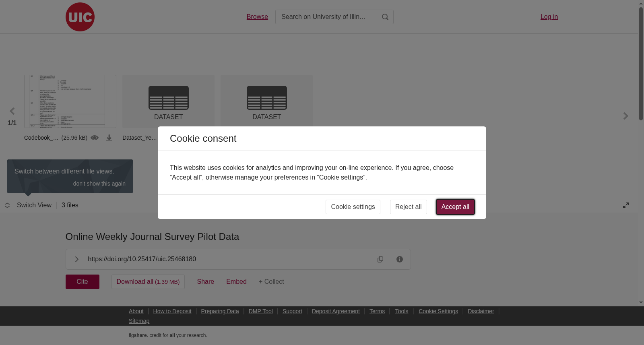Screen dimensions: 644x345
Task: Go to next file page arrow
Action: 625,116
